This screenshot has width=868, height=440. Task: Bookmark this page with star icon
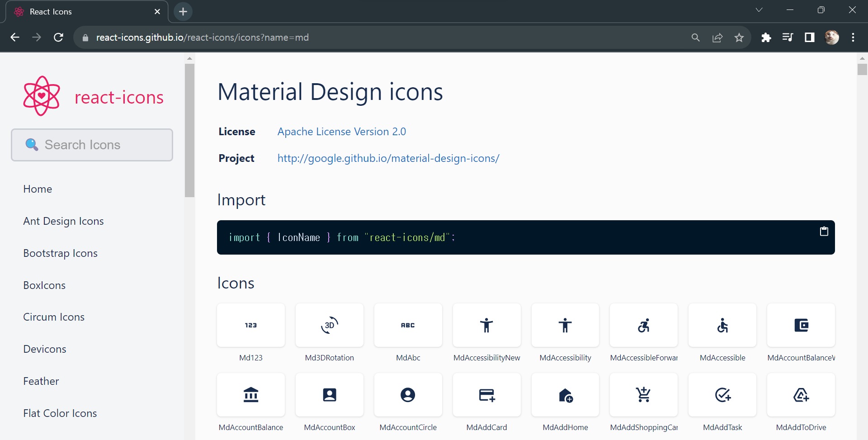pyautogui.click(x=739, y=38)
